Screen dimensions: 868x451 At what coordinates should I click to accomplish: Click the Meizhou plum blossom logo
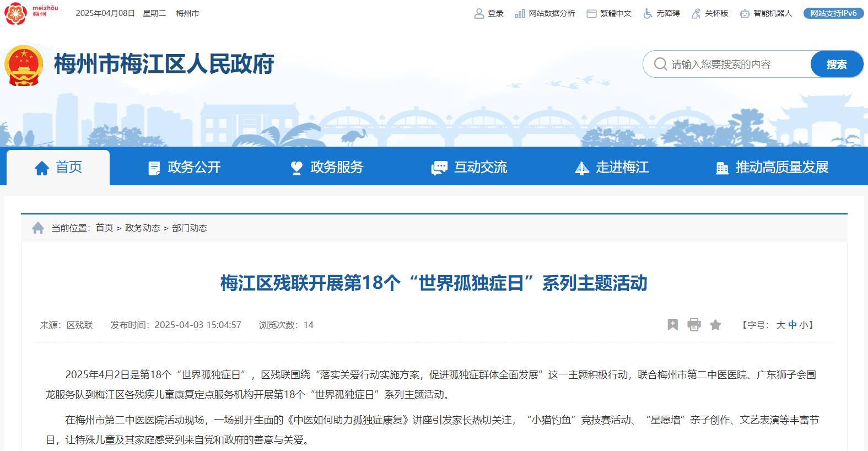(x=15, y=13)
